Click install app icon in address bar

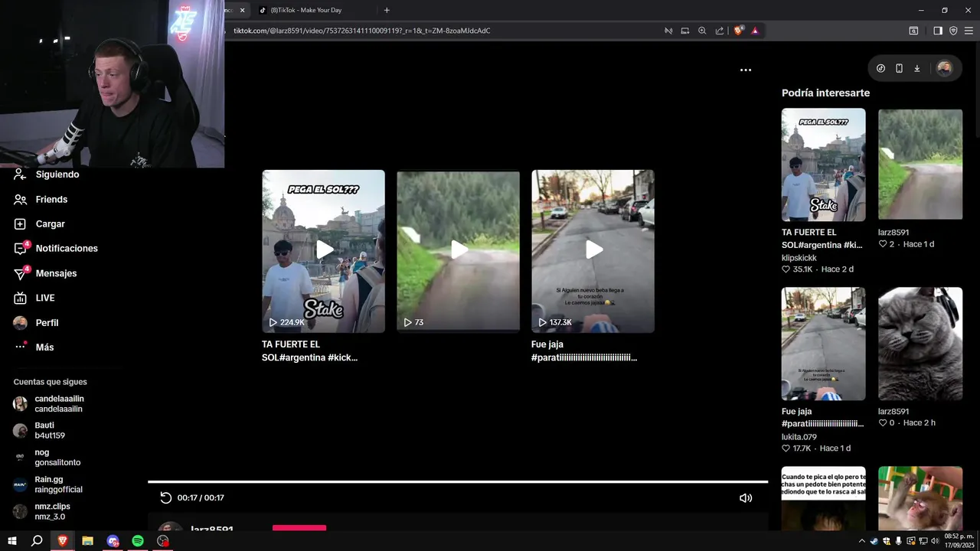(685, 31)
